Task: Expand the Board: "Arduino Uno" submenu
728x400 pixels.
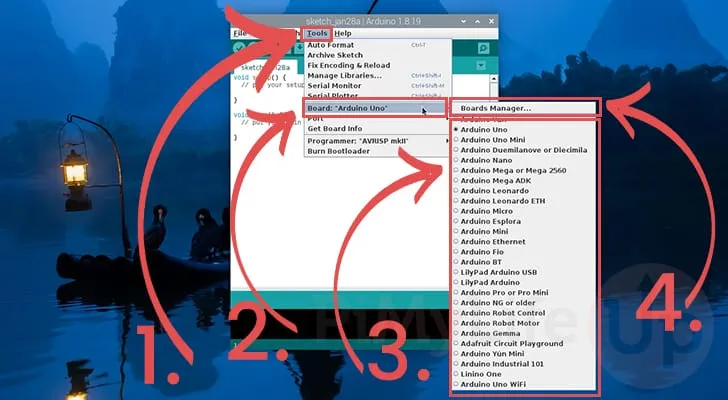Action: (x=375, y=108)
